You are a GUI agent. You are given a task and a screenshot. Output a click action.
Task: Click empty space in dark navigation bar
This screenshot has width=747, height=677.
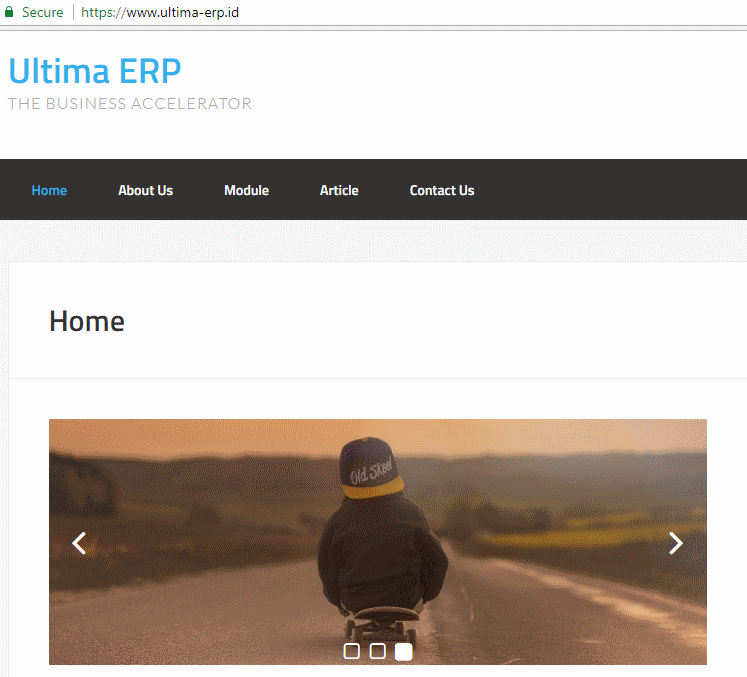(610, 190)
